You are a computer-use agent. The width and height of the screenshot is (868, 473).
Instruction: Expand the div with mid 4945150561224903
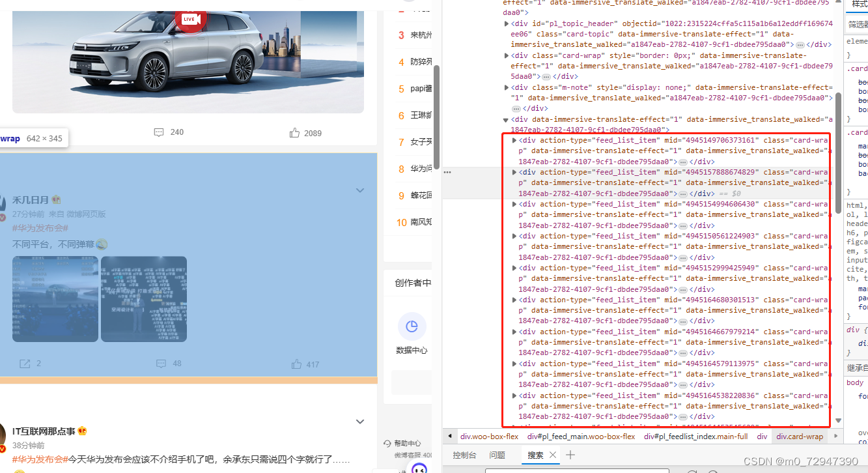(514, 236)
